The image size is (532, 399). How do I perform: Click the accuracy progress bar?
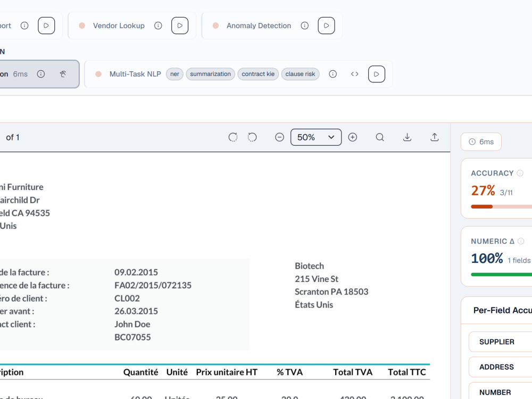pos(502,206)
